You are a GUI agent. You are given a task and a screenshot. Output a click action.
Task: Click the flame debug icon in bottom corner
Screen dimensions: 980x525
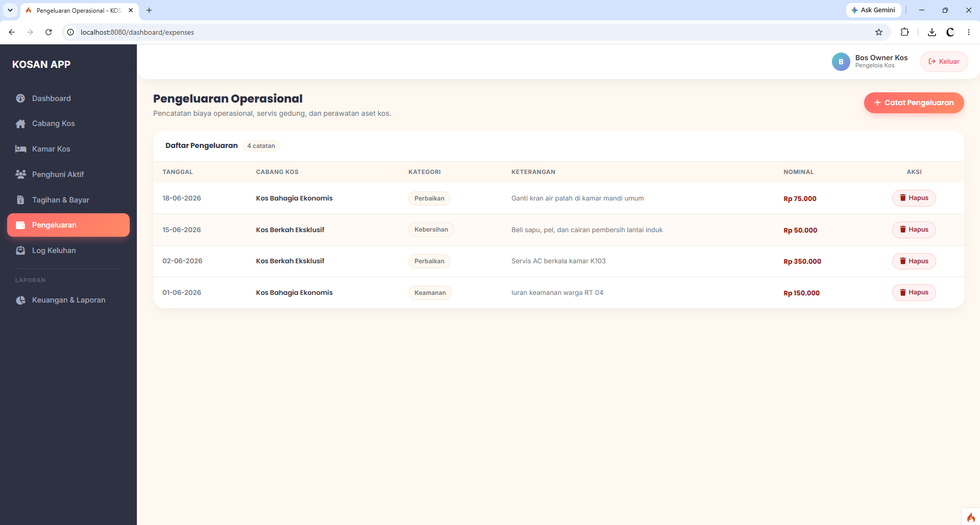[971, 517]
